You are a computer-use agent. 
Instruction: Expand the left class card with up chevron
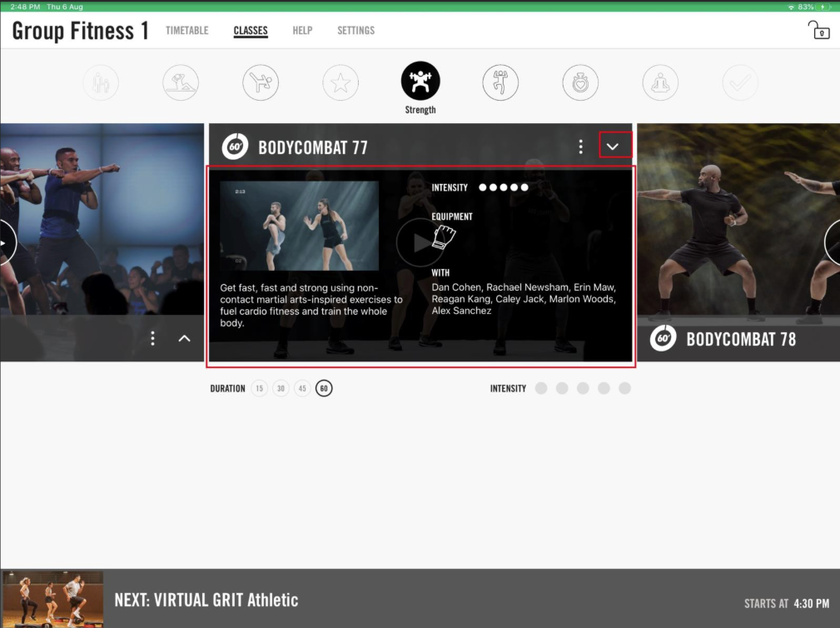pyautogui.click(x=184, y=338)
